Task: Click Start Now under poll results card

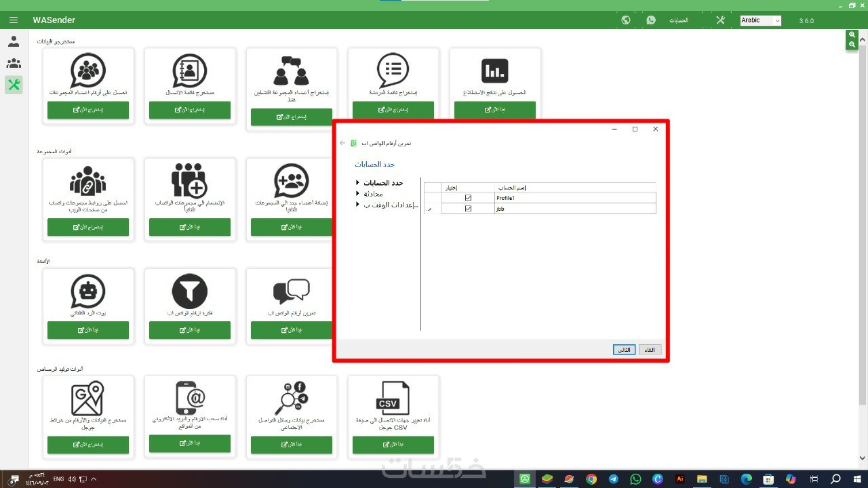Action: point(495,109)
